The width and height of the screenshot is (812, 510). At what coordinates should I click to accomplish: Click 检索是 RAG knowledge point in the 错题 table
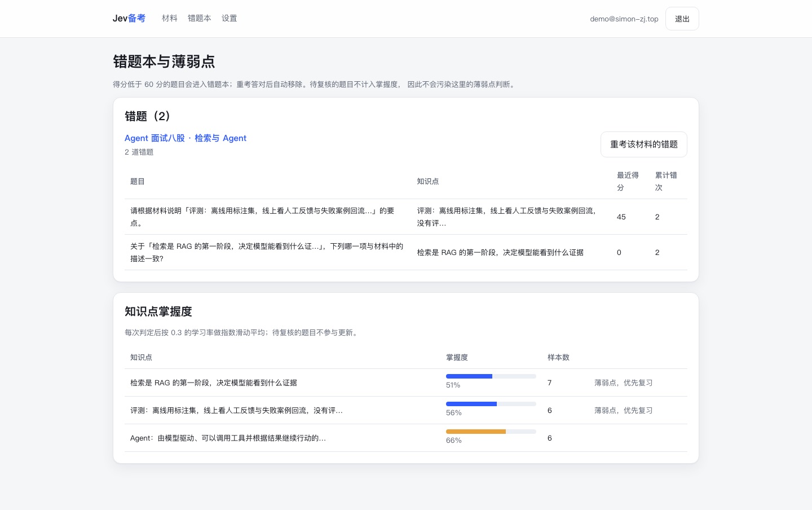500,253
